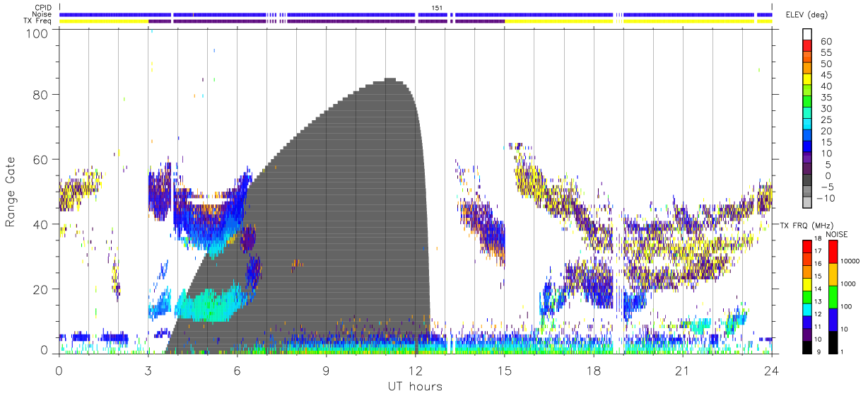Screen dimensions: 868x401
Task: Click the blue 15–20 ELEV colorbar segment
Action: point(807,136)
